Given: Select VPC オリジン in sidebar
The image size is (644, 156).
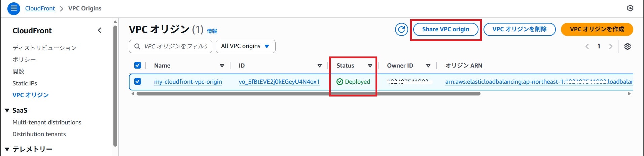Looking at the screenshot, I should pyautogui.click(x=31, y=95).
